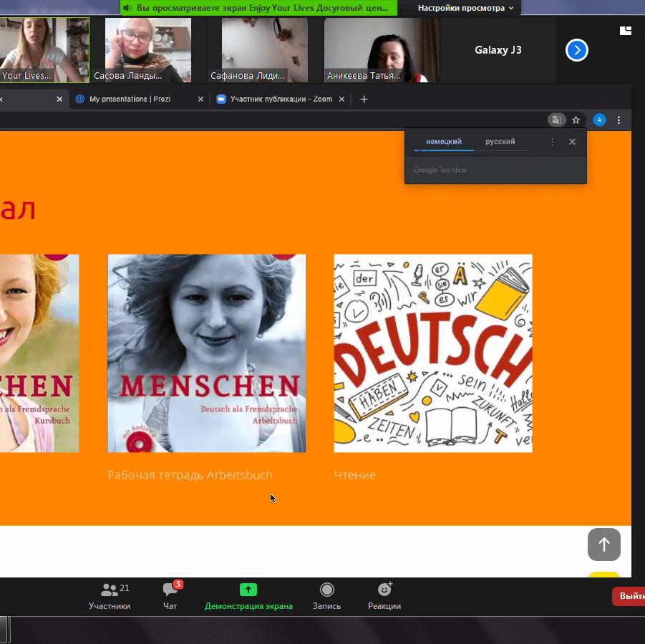Switch to Участник публикации Zoom tab
Viewport: 645px width, 644px height.
(281, 99)
